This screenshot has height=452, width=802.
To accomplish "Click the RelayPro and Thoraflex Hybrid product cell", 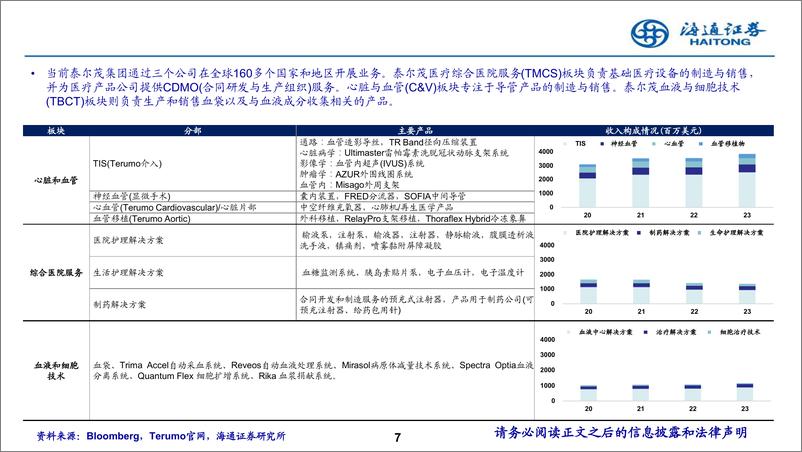I will [413, 219].
